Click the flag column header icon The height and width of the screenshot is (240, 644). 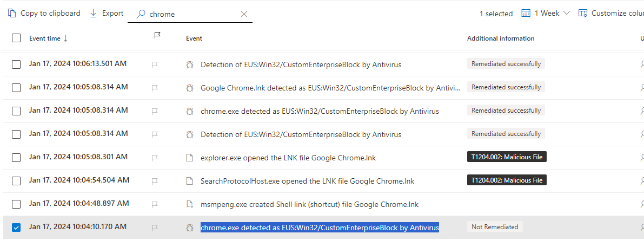[x=157, y=35]
